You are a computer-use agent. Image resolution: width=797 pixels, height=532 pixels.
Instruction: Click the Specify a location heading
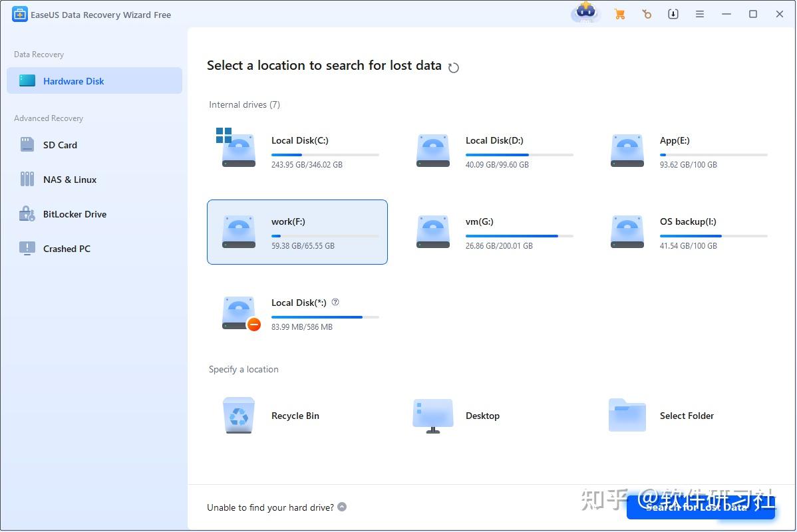click(x=243, y=369)
